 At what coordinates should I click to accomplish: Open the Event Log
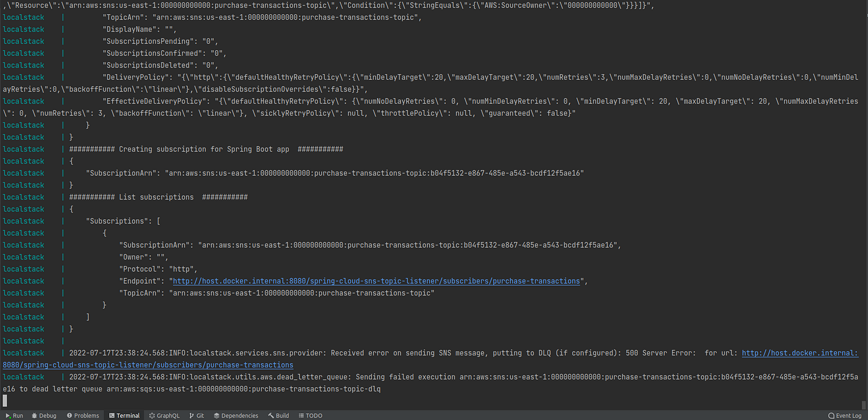[x=845, y=416]
